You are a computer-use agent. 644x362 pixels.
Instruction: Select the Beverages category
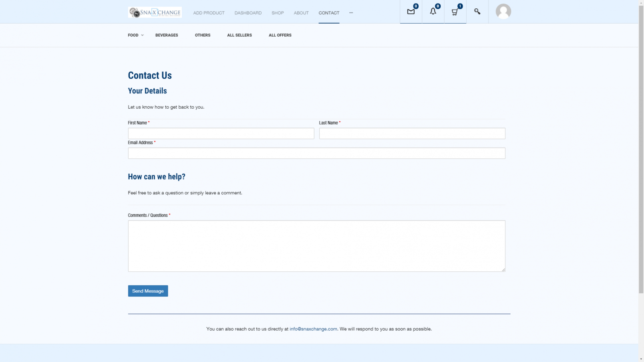tap(167, 35)
